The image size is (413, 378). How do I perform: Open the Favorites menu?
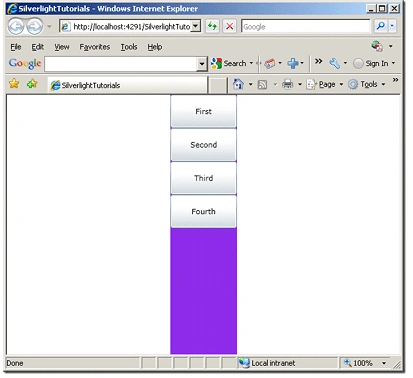pos(95,47)
